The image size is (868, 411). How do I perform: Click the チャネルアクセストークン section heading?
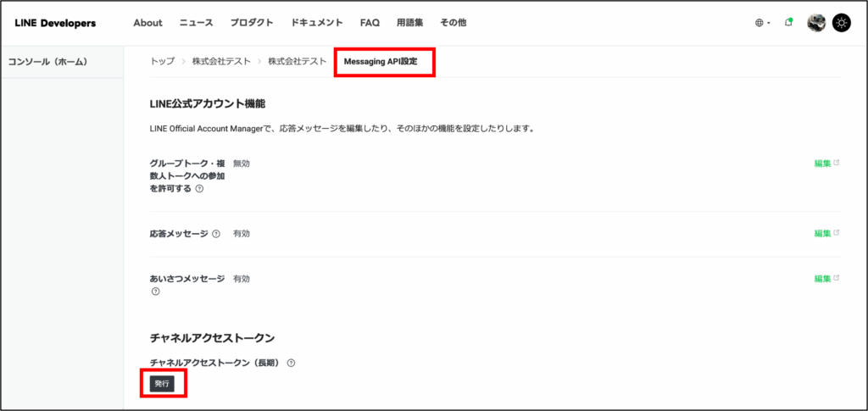tap(213, 337)
